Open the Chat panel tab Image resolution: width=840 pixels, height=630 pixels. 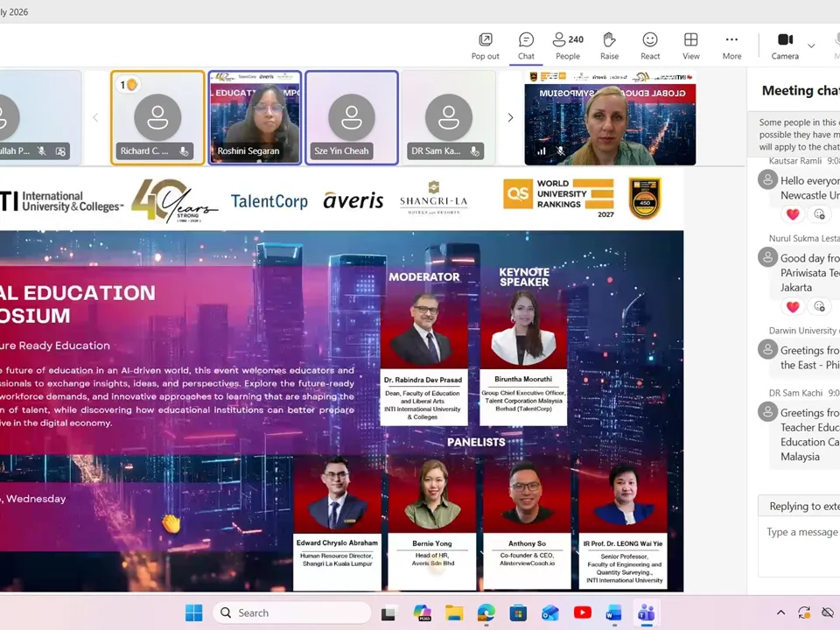point(526,46)
